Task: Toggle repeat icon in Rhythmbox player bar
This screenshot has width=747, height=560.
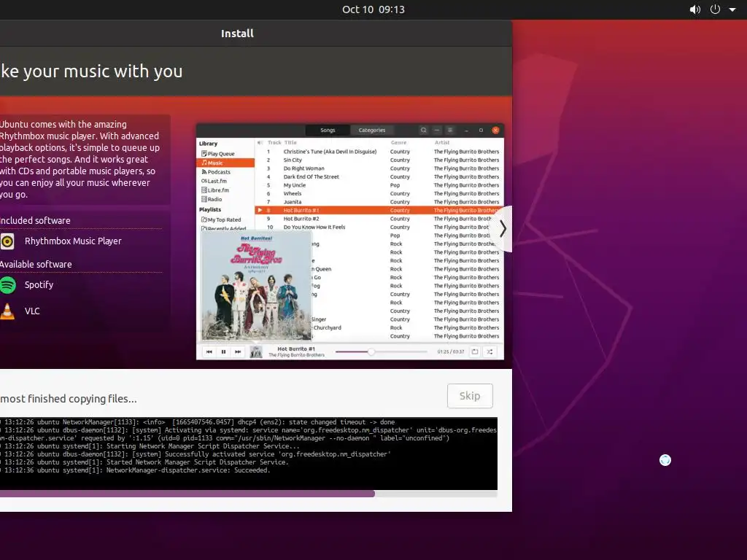Action: click(x=475, y=352)
